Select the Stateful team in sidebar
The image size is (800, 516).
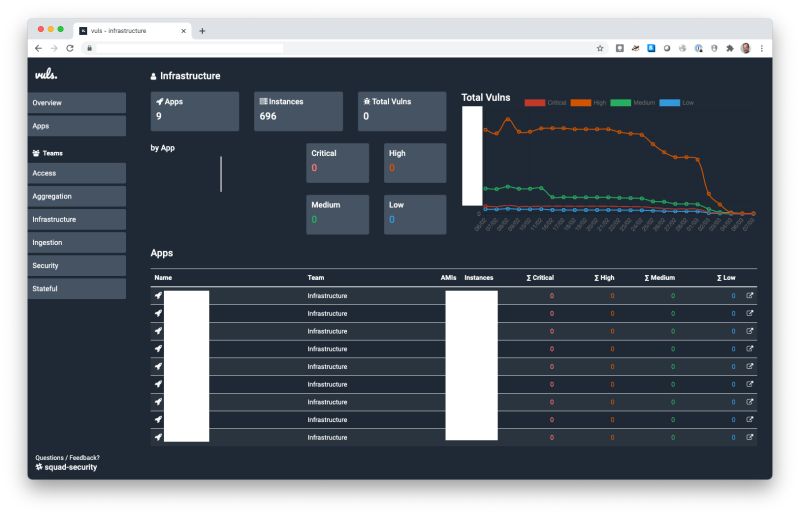pos(77,288)
